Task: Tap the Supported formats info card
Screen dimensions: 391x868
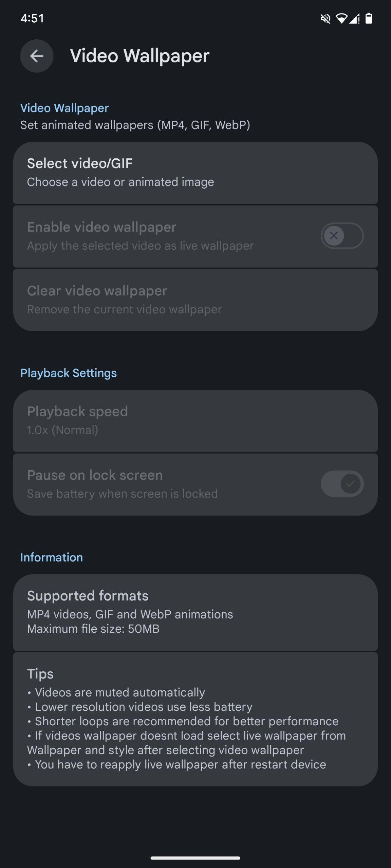Action: 195,612
